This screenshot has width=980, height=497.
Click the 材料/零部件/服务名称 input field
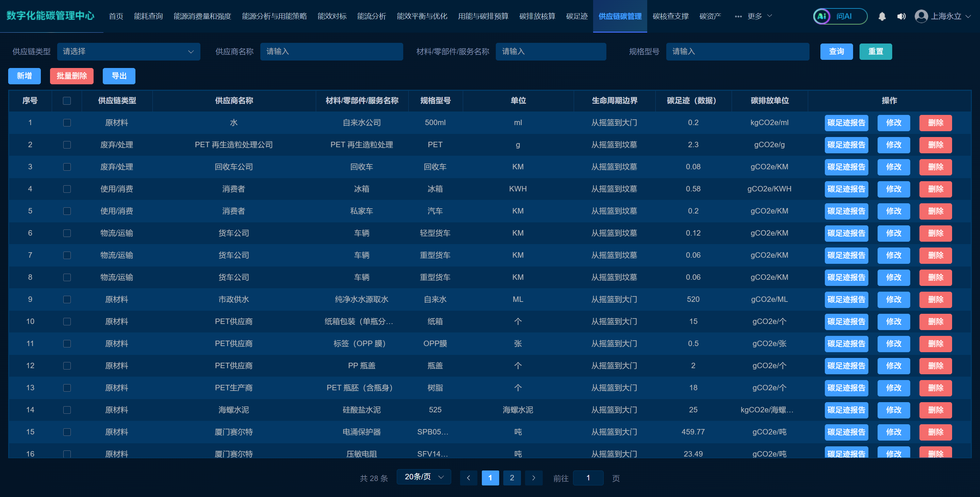[x=551, y=52]
